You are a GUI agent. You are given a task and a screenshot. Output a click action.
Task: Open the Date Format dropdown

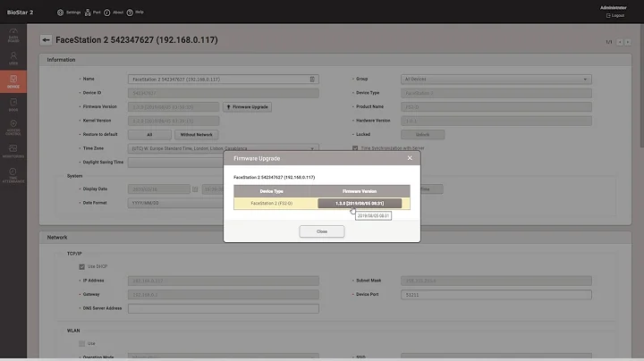click(176, 203)
